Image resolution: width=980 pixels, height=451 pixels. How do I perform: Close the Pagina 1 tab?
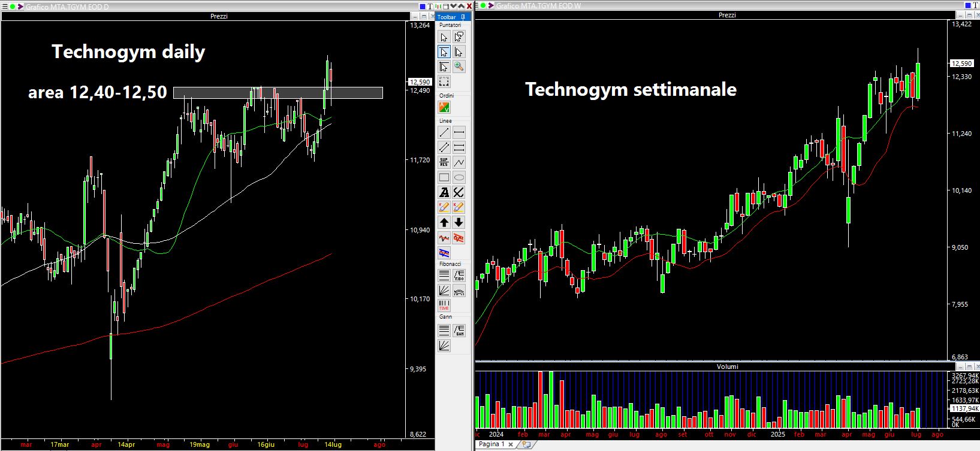(511, 445)
